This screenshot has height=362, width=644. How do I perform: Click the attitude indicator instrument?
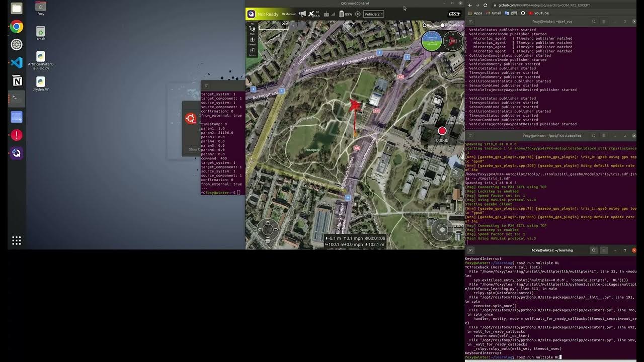(431, 41)
